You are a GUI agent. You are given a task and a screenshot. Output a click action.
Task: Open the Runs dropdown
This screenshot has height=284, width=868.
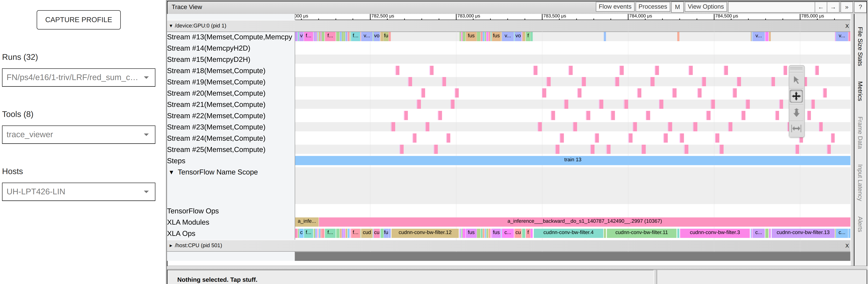click(x=78, y=77)
